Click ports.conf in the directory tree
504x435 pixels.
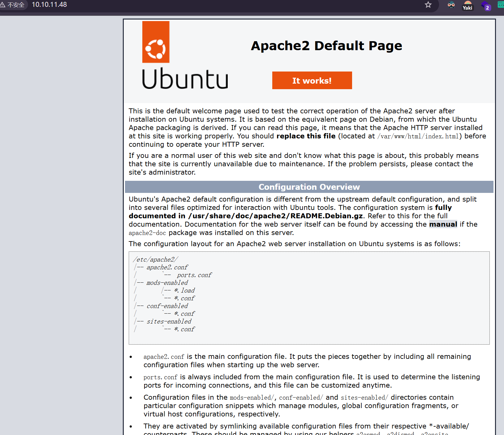click(x=194, y=275)
